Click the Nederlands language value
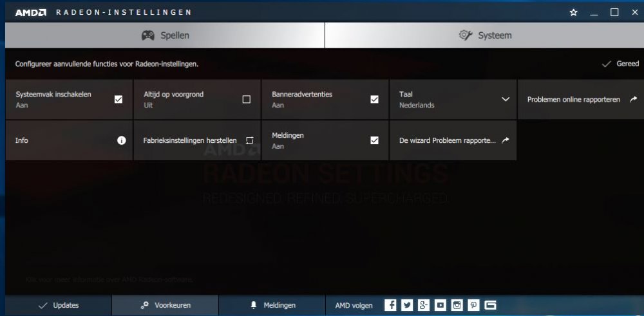This screenshot has height=316, width=644. click(417, 105)
